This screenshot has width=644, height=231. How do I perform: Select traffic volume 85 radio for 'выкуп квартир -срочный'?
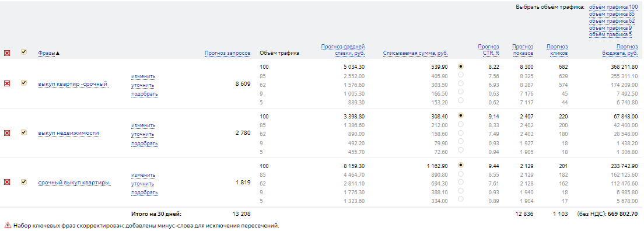pyautogui.click(x=460, y=75)
